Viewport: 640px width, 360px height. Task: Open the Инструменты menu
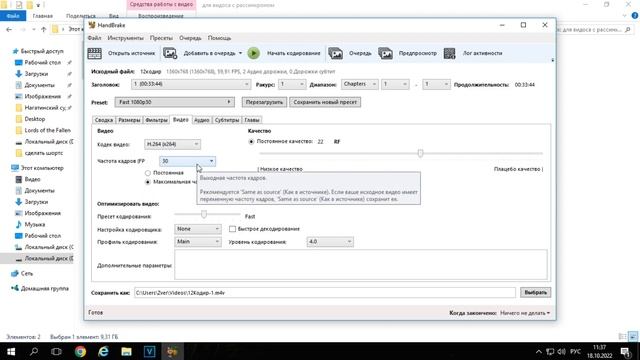[126, 38]
